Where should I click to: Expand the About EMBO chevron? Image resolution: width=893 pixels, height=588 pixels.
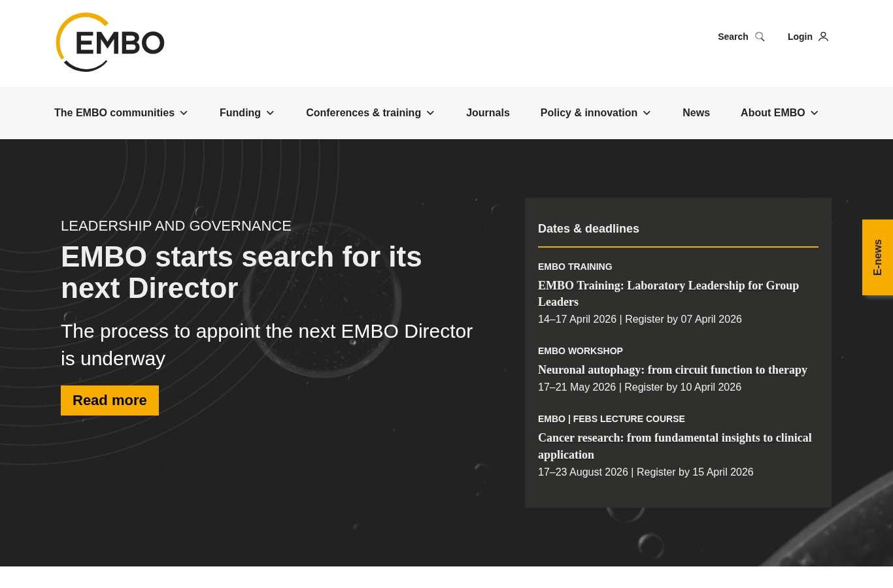click(x=814, y=113)
